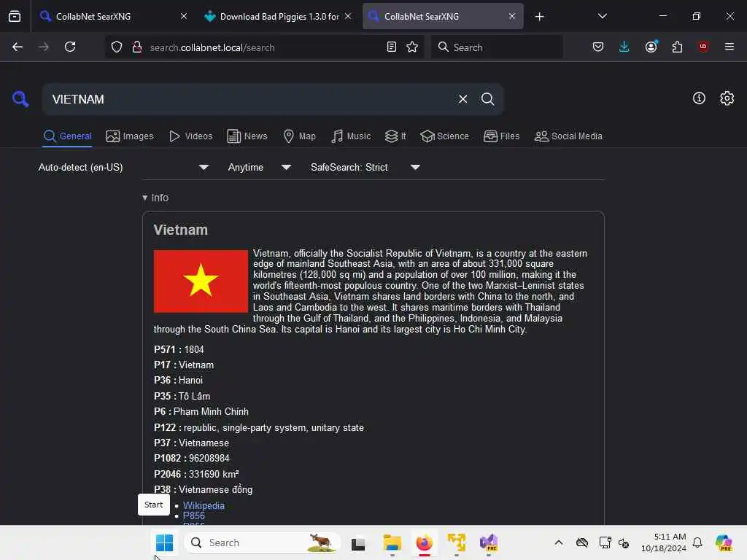Open the SearXNG about info icon
747x560 pixels.
coord(699,98)
